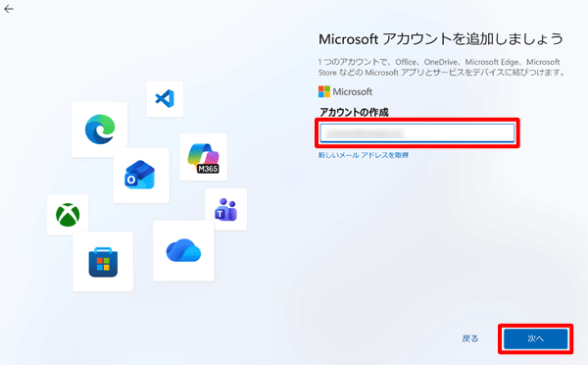Open the 新しいメール アドレスを取得 link
The image size is (588, 365).
point(364,155)
